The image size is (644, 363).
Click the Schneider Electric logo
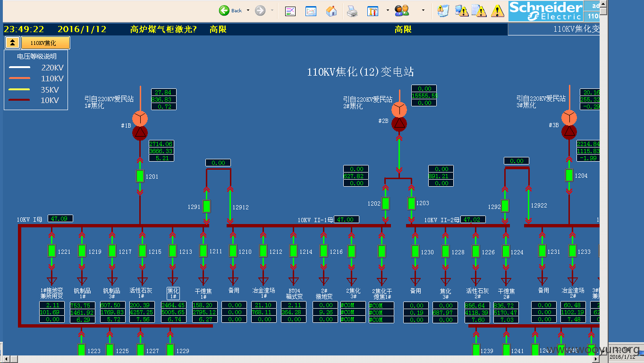coord(546,11)
